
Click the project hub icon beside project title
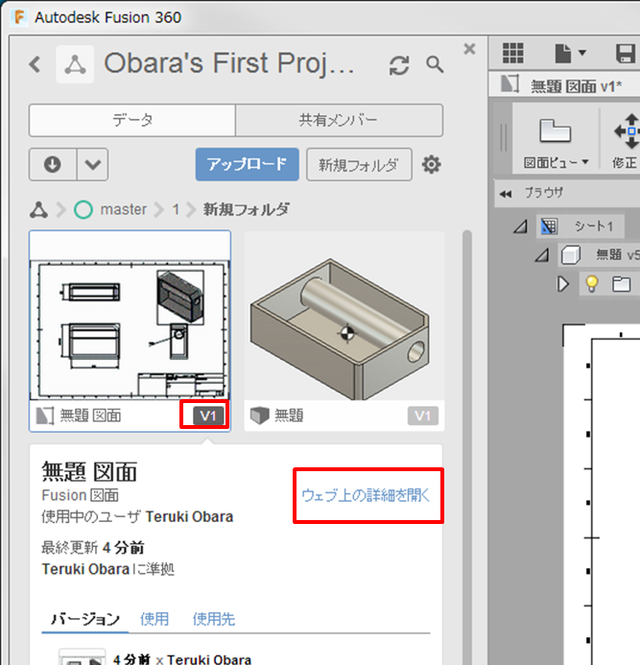pos(75,64)
